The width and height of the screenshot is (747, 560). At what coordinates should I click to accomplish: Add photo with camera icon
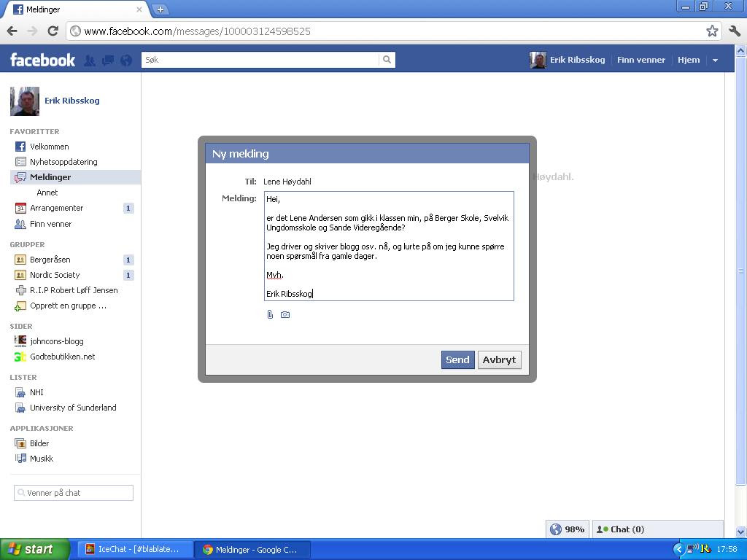click(x=285, y=314)
